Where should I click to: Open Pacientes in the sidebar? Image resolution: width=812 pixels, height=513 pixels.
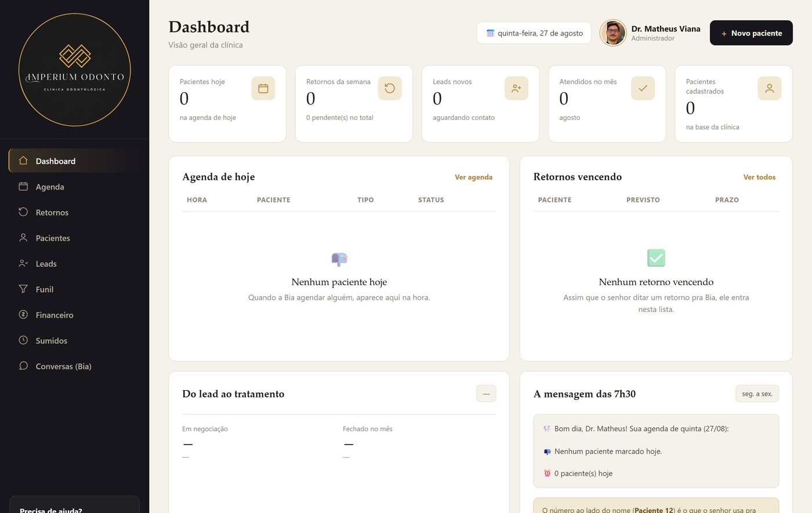[74, 238]
